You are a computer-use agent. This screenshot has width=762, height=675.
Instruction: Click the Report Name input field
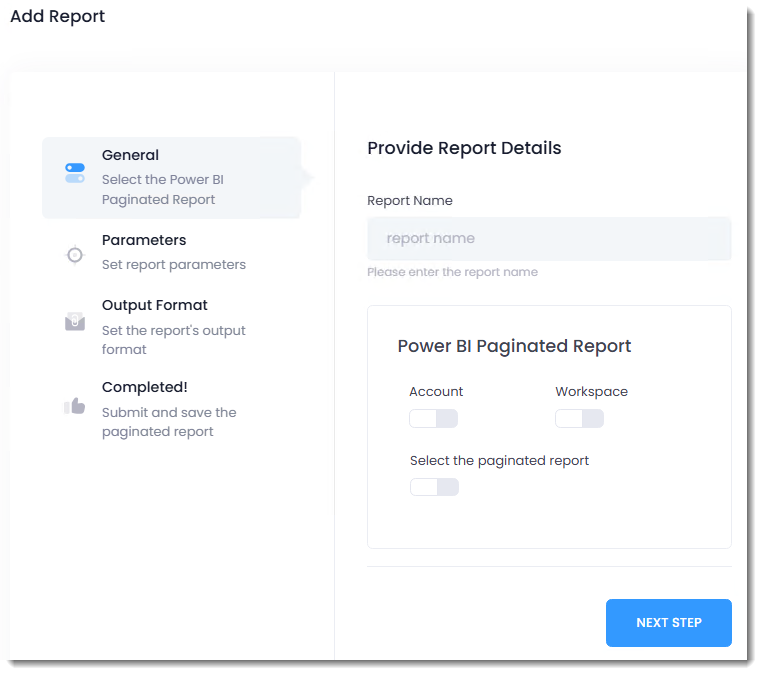click(549, 239)
